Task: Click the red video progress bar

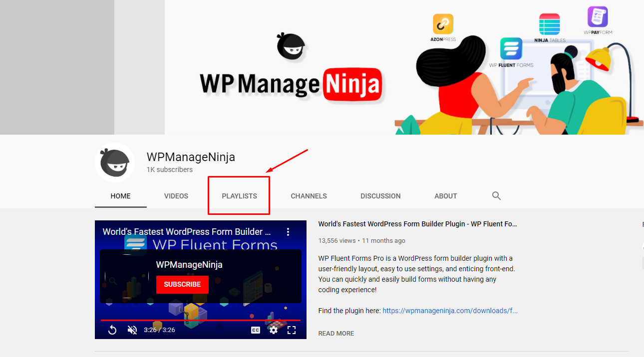Action: click(201, 320)
